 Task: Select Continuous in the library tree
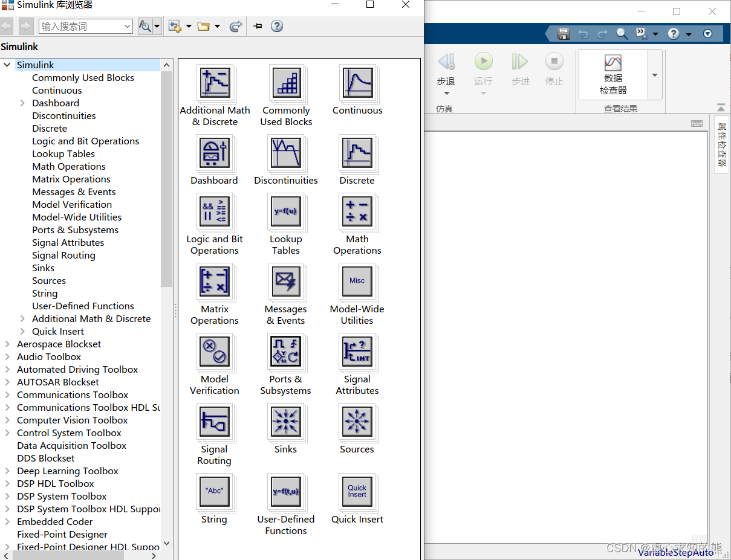coord(57,91)
